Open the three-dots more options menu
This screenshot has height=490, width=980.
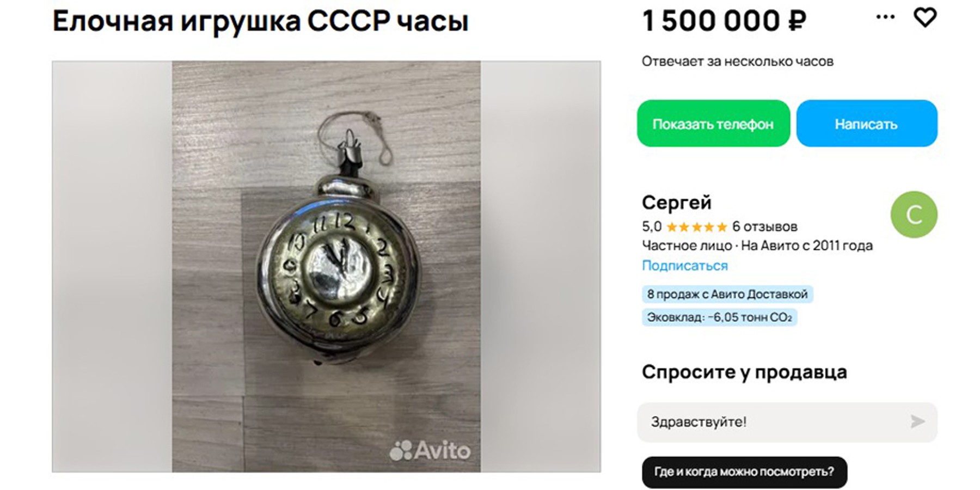pos(885,17)
